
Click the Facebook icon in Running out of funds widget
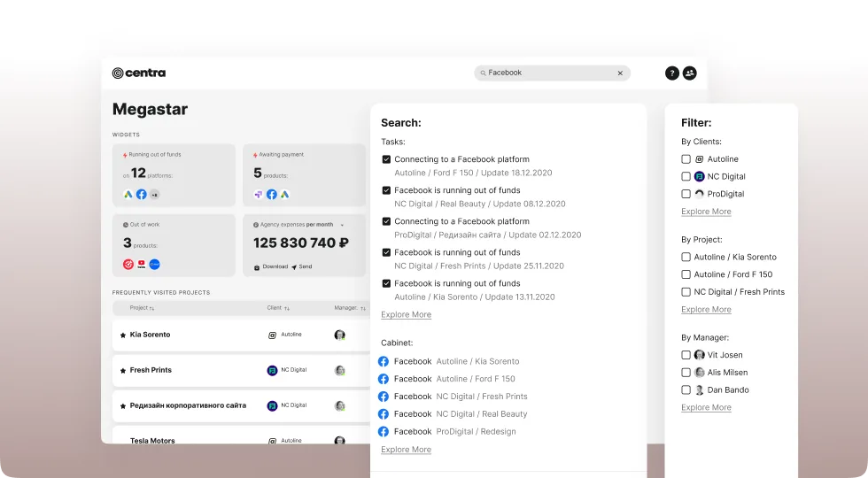coord(141,194)
